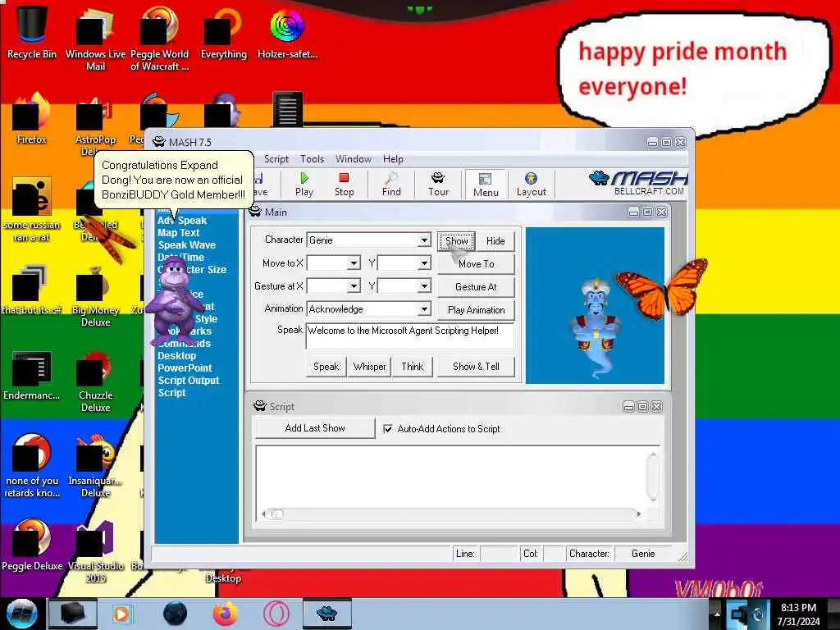Click the Show & Tell button
The width and height of the screenshot is (840, 630).
tap(477, 367)
